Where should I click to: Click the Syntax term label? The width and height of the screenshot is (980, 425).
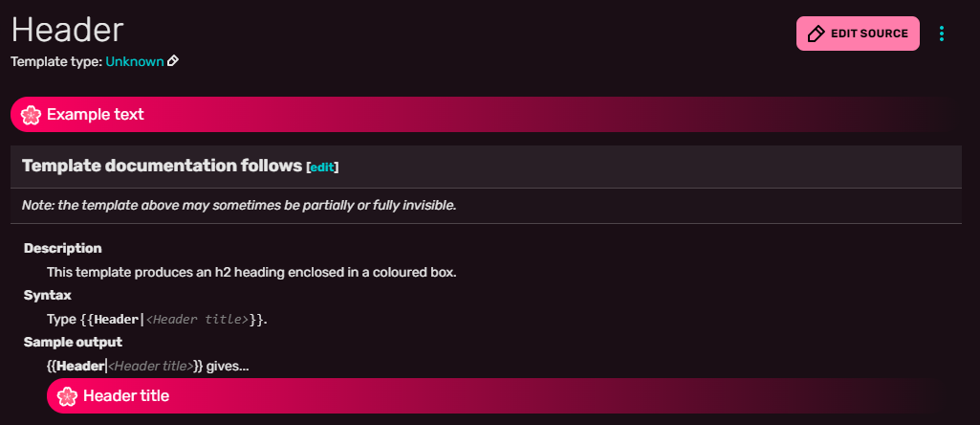point(47,295)
